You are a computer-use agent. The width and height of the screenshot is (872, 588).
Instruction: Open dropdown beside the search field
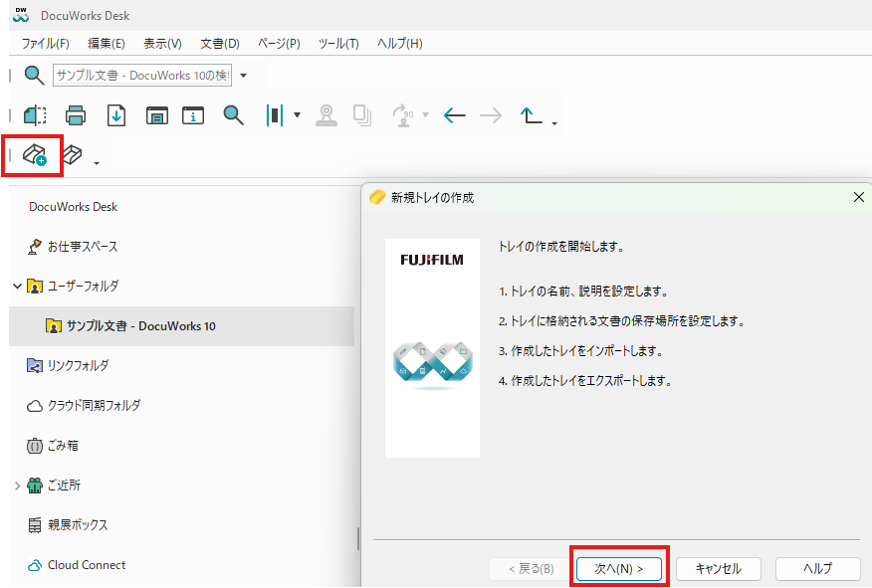coord(243,75)
